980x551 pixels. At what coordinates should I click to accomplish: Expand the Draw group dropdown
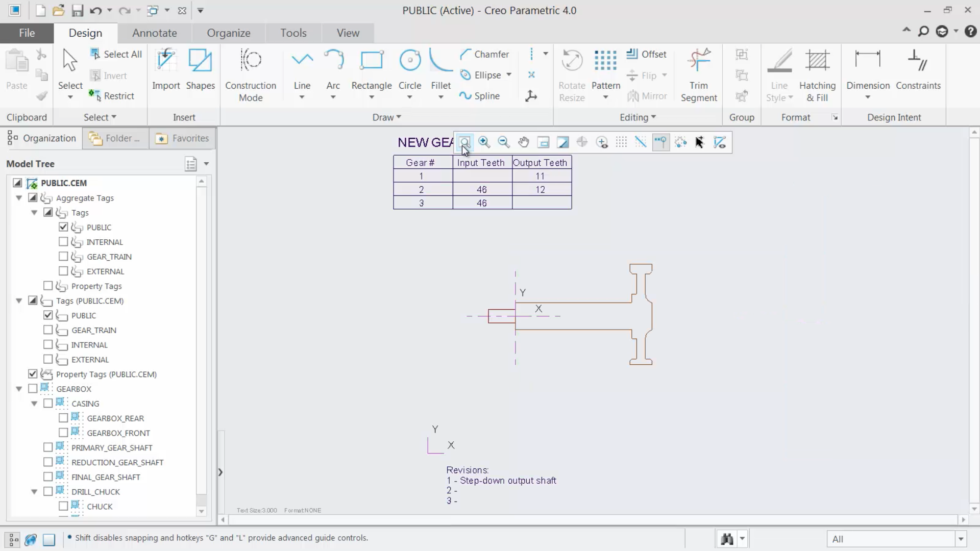click(387, 117)
